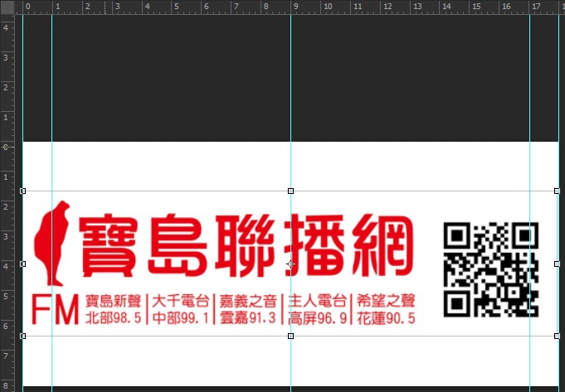Click the 9 mark on horizontal ruler

click(295, 7)
